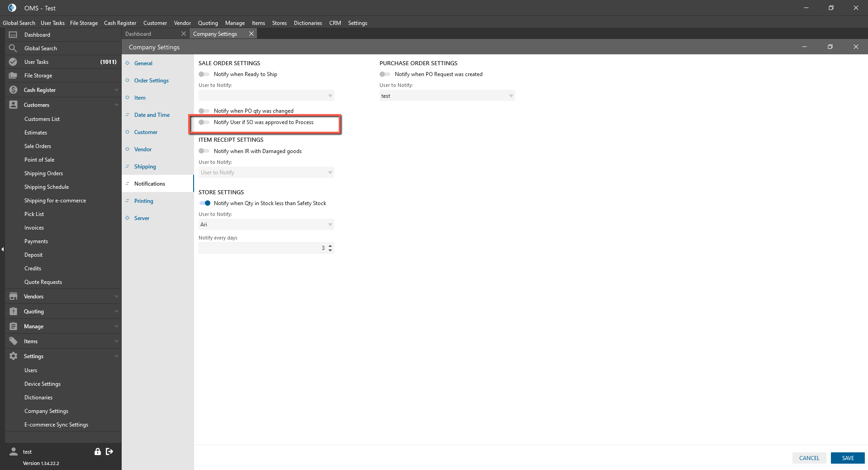The image size is (868, 470).
Task: Select the Server settings category
Action: coord(142,218)
